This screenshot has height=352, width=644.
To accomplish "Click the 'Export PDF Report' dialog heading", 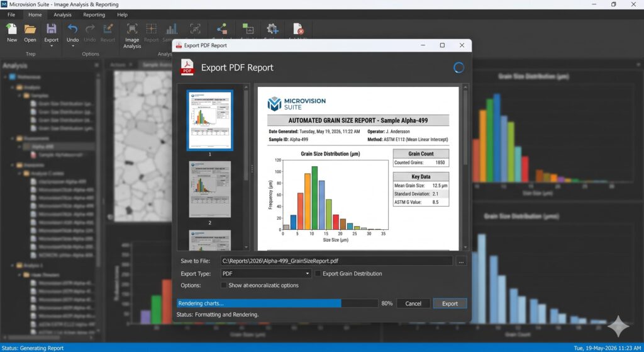I will tap(237, 68).
